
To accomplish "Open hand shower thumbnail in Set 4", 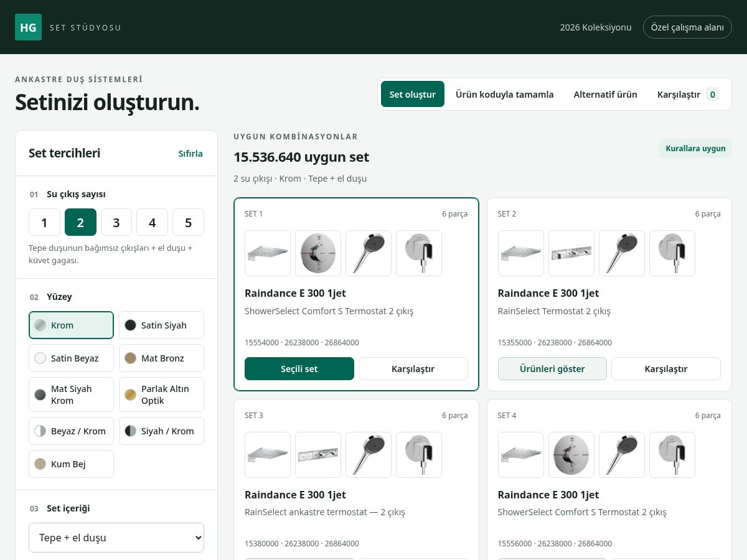I will click(622, 455).
